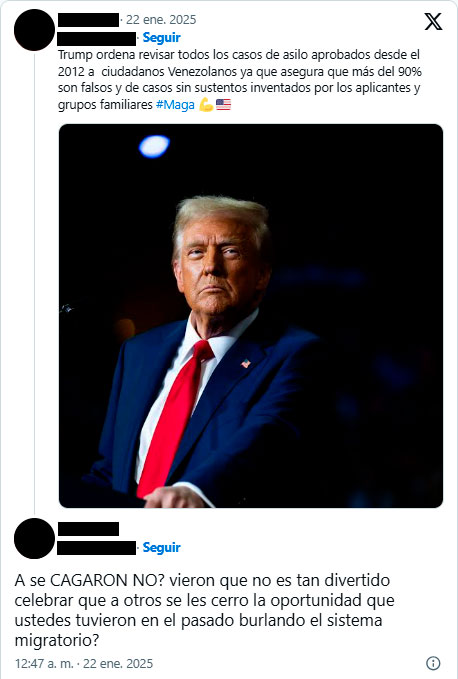Follow the replying user via the lower Seguir
The width and height of the screenshot is (458, 679).
click(x=161, y=547)
